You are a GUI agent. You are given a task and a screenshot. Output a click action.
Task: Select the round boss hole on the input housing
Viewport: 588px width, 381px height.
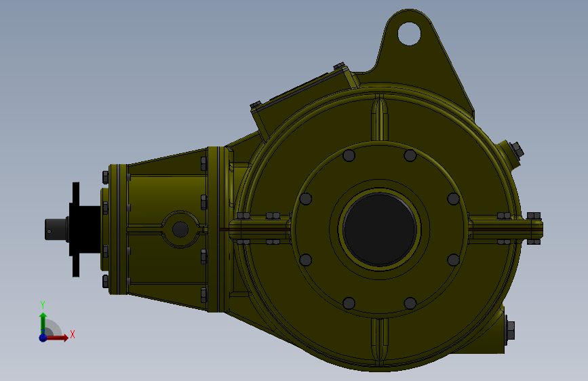pyautogui.click(x=180, y=229)
